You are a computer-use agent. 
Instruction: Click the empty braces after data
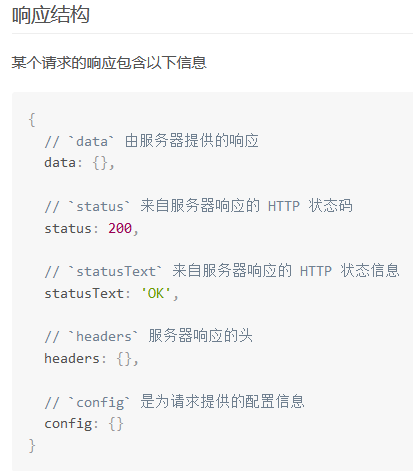(x=100, y=163)
